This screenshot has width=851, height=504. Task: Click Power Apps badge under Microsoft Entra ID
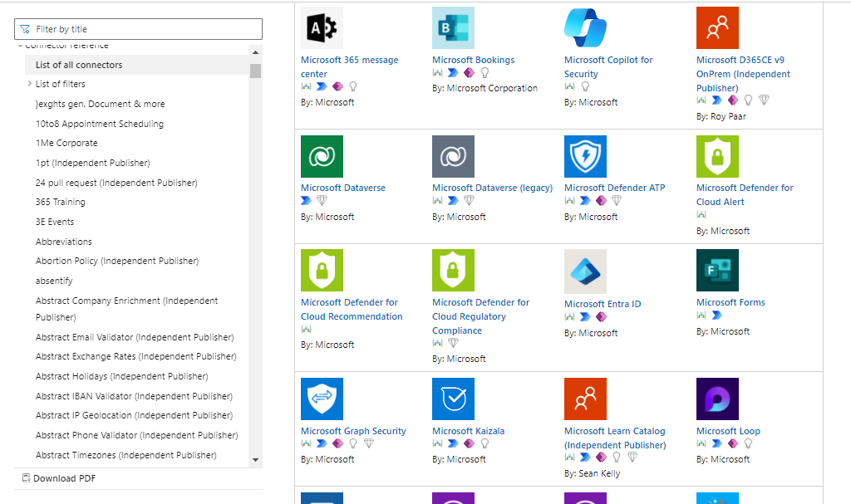[601, 317]
